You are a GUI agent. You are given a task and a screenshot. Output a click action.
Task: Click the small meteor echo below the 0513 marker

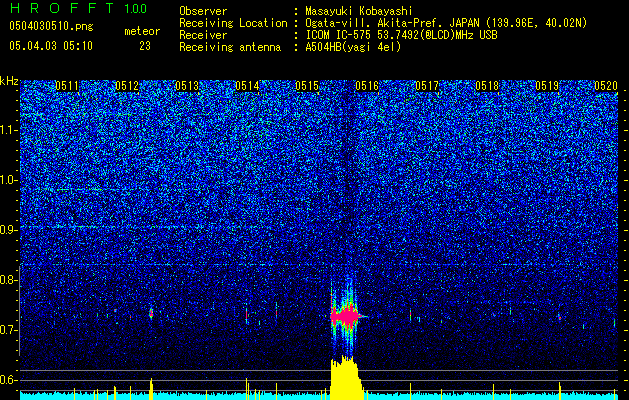pos(151,313)
